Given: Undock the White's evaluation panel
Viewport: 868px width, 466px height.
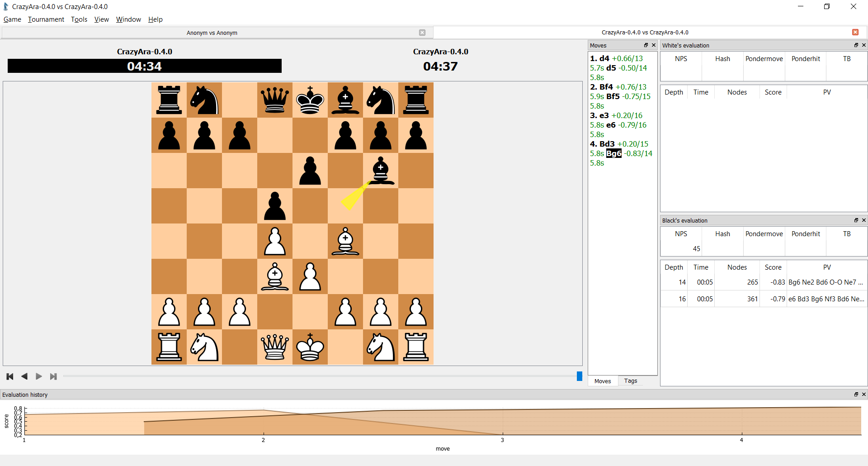Looking at the screenshot, I should coord(856,45).
